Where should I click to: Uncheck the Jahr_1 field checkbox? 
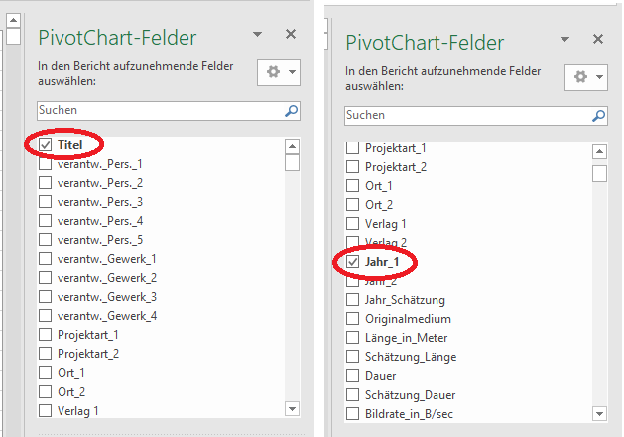(x=352, y=262)
